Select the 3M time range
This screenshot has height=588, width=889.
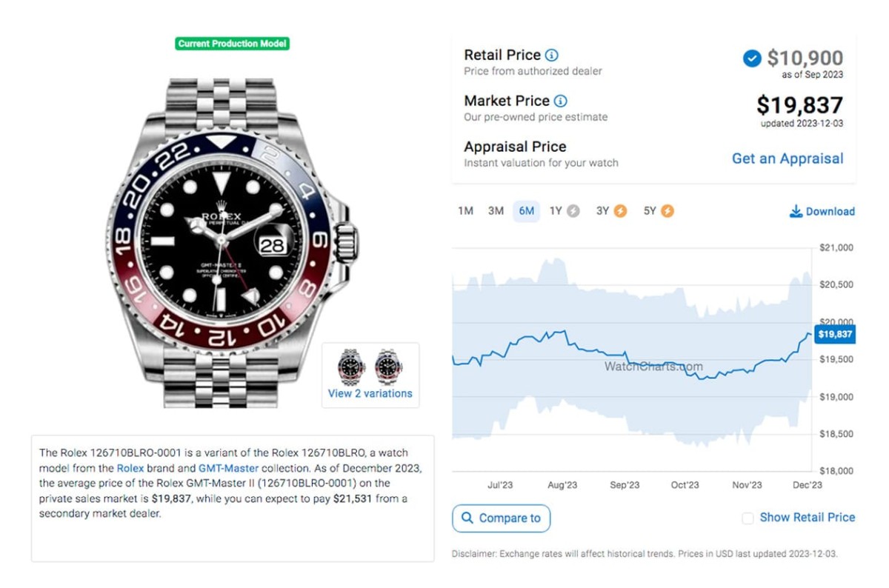point(496,211)
